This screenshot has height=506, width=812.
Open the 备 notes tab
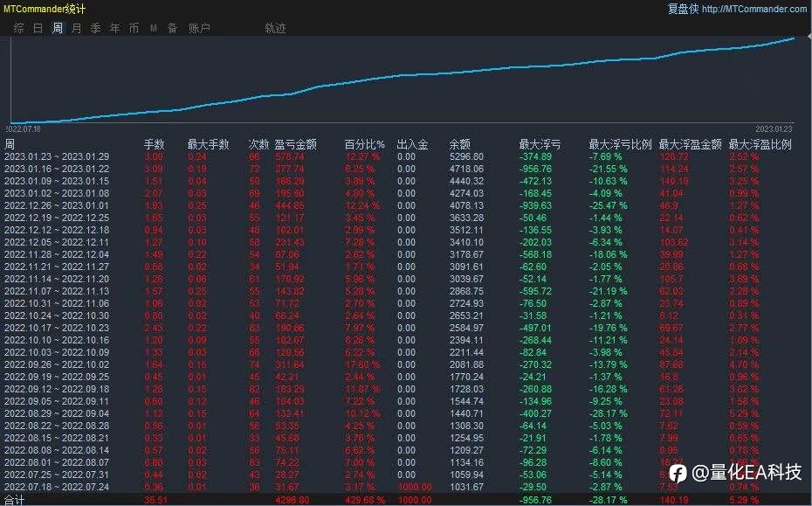173,28
